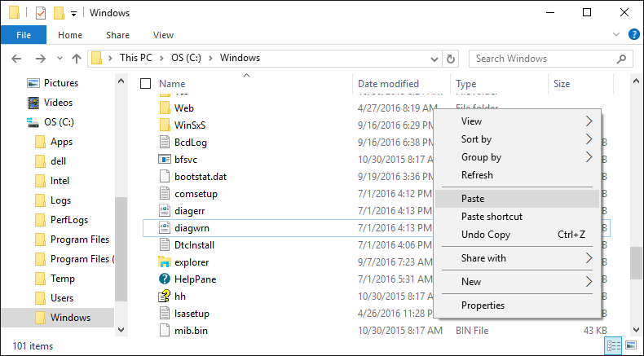Select the Windows folder in sidebar
644x356 pixels.
tap(58, 318)
